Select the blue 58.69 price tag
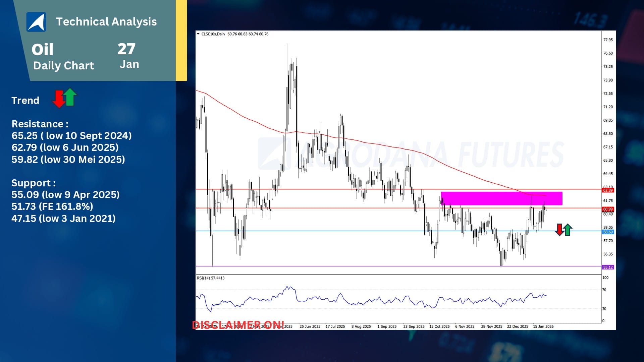 (607, 232)
